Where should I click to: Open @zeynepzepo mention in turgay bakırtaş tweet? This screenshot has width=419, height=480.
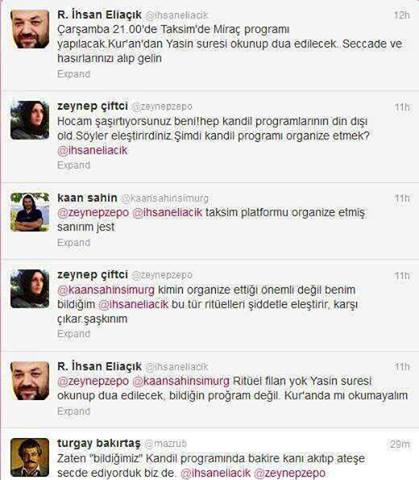tap(289, 473)
